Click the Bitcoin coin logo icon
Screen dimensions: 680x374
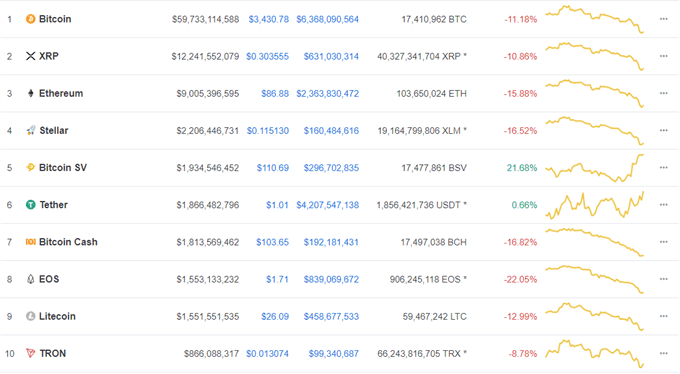(x=30, y=19)
